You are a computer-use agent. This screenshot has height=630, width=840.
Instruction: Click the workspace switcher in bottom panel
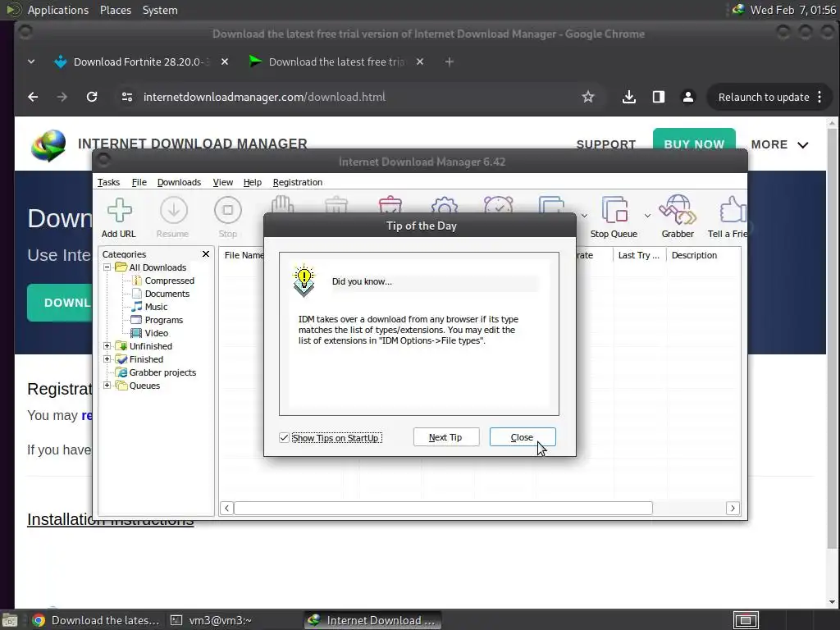(746, 620)
